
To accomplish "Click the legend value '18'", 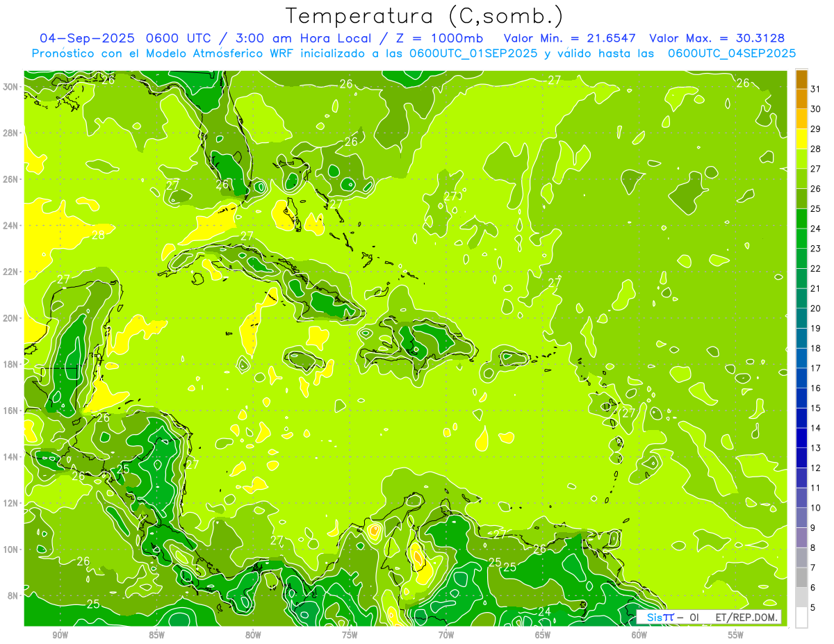I will click(x=816, y=349).
